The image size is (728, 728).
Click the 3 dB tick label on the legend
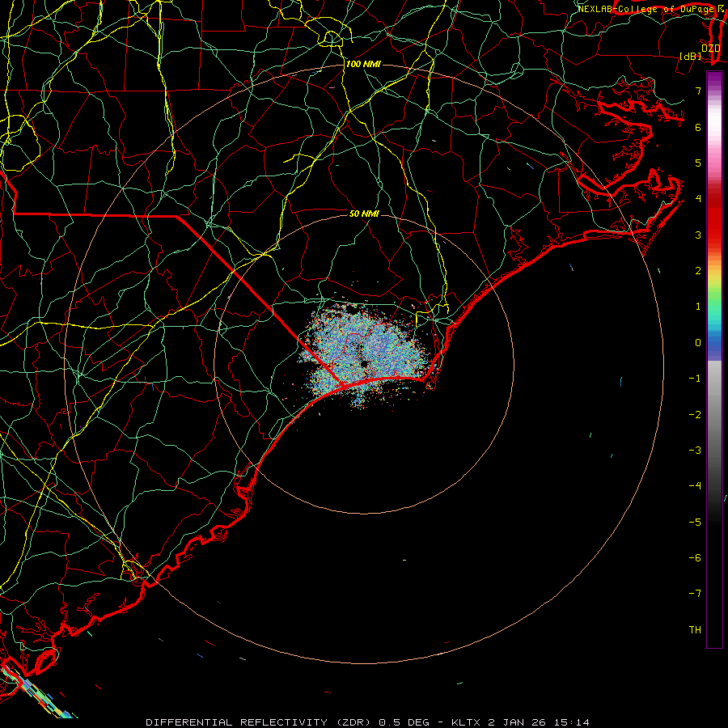tap(698, 235)
